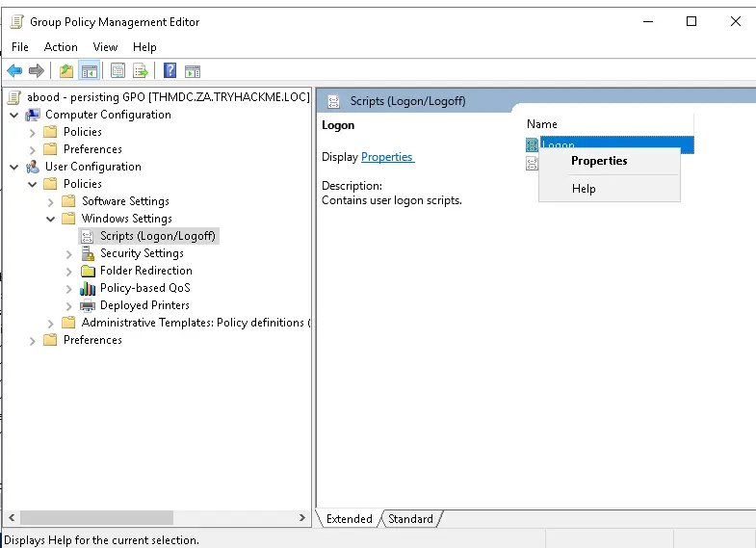Click the Export List toolbar icon

pyautogui.click(x=141, y=71)
